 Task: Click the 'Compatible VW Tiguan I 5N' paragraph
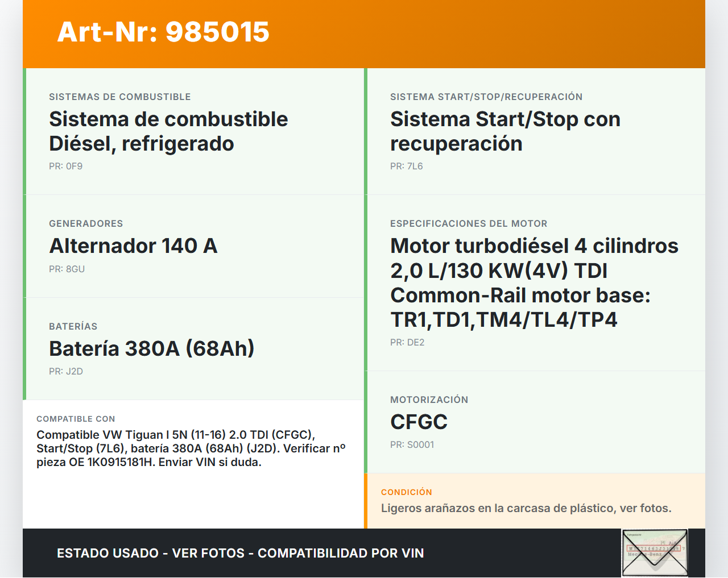[x=191, y=448]
